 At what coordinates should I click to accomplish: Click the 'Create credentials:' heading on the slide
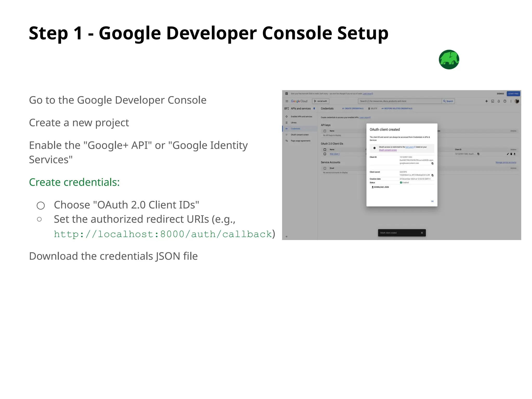pos(74,182)
